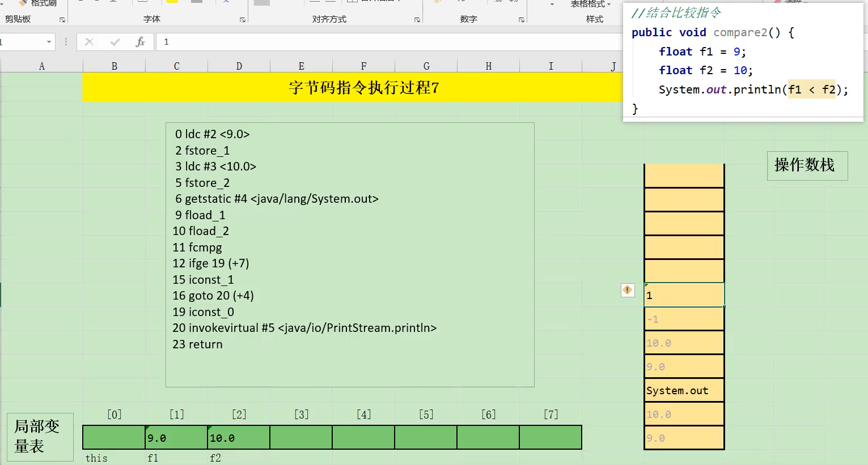This screenshot has height=465, width=868.
Task: Select column B header
Action: (x=115, y=66)
